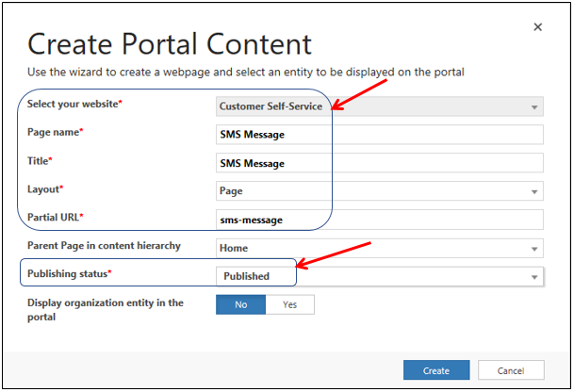
Task: Click the Publishing status dropdown arrow
Action: click(x=534, y=277)
